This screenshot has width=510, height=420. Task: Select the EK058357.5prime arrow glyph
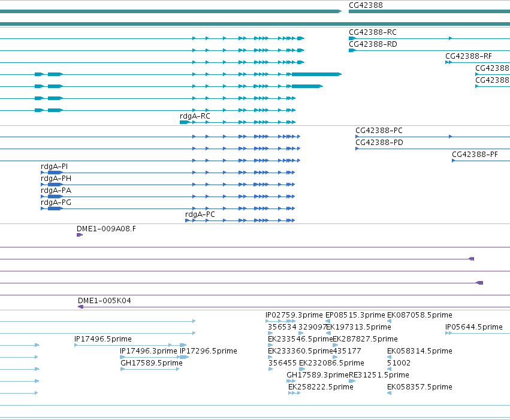point(389,393)
